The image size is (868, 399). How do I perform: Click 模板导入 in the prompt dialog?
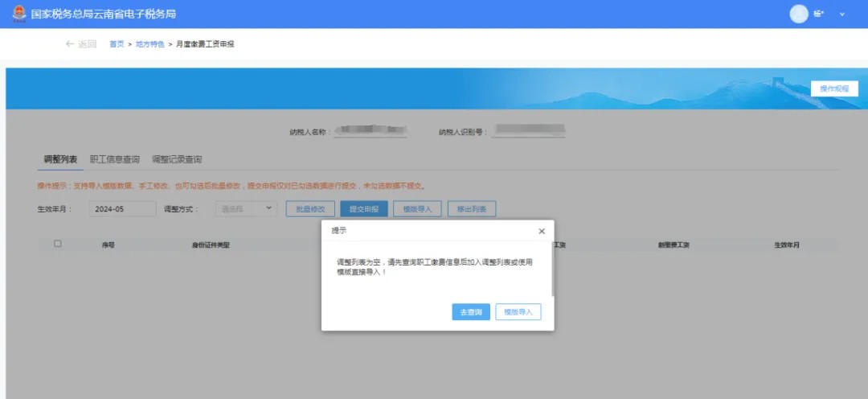[x=518, y=312]
